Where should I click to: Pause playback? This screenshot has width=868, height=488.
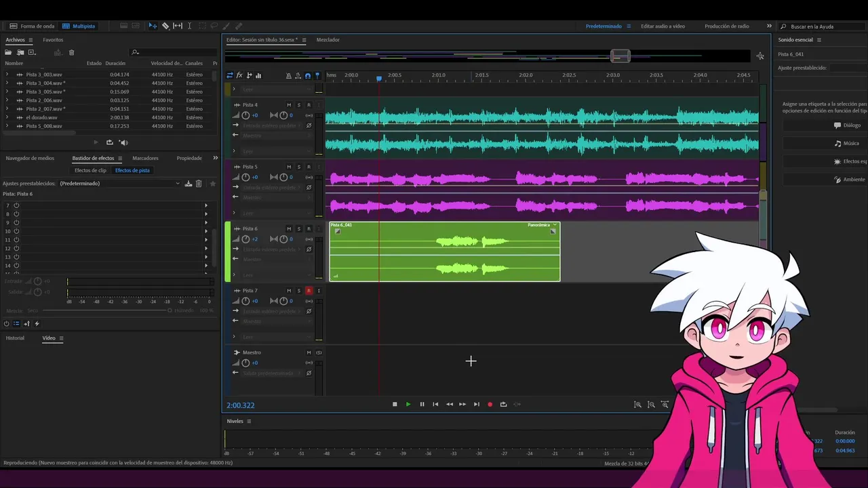[422, 404]
